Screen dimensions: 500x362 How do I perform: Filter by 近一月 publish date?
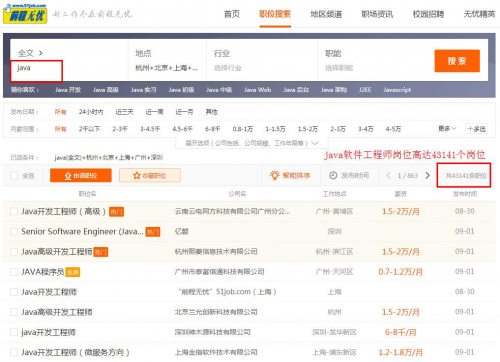(184, 112)
